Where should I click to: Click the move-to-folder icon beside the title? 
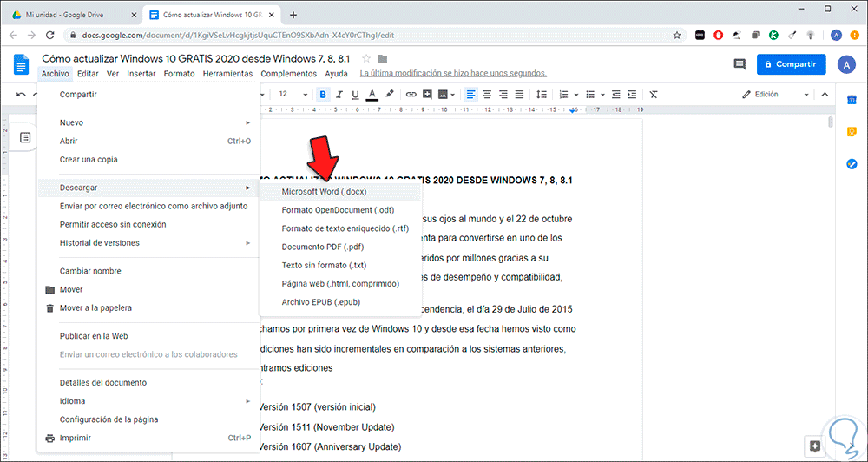(382, 59)
